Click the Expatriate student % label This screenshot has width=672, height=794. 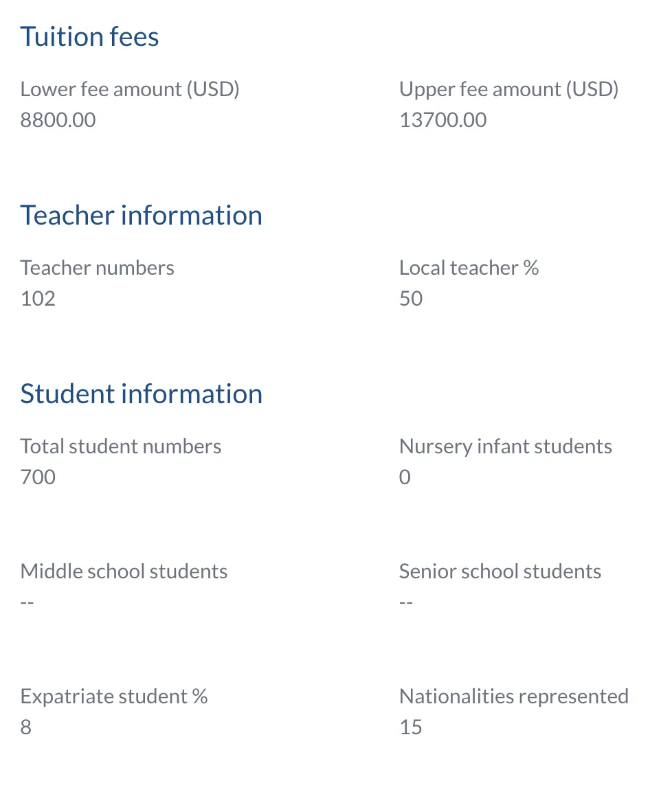[113, 696]
